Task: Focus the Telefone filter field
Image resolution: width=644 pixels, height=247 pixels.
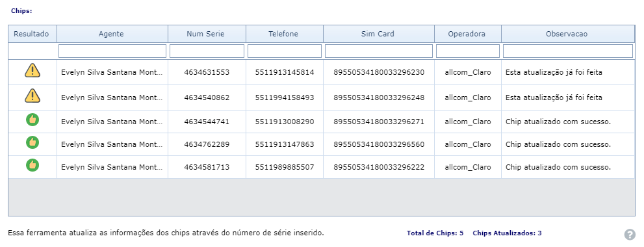Action: pyautogui.click(x=284, y=51)
